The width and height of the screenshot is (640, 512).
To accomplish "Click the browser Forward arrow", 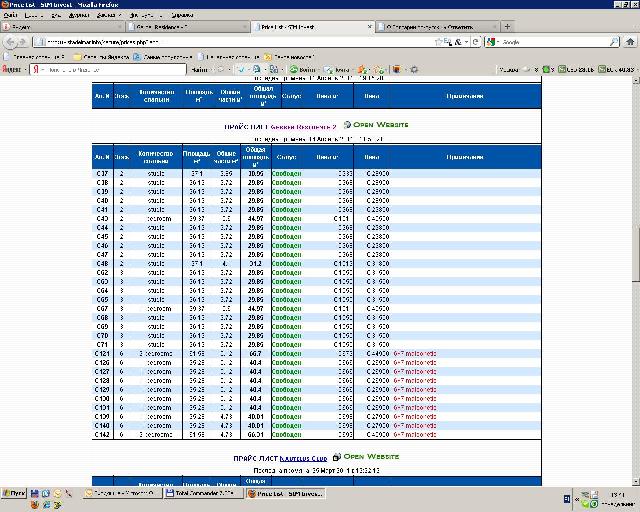I will click(x=22, y=42).
